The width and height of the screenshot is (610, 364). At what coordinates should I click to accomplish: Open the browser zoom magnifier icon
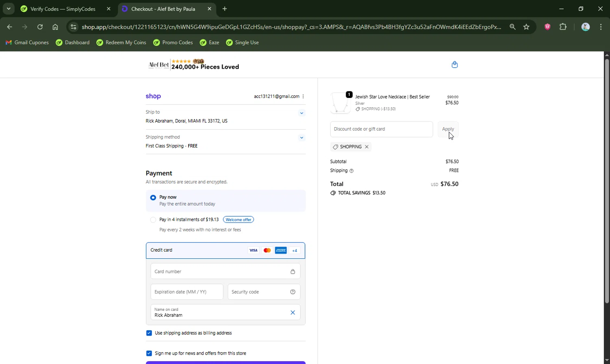[x=513, y=27]
